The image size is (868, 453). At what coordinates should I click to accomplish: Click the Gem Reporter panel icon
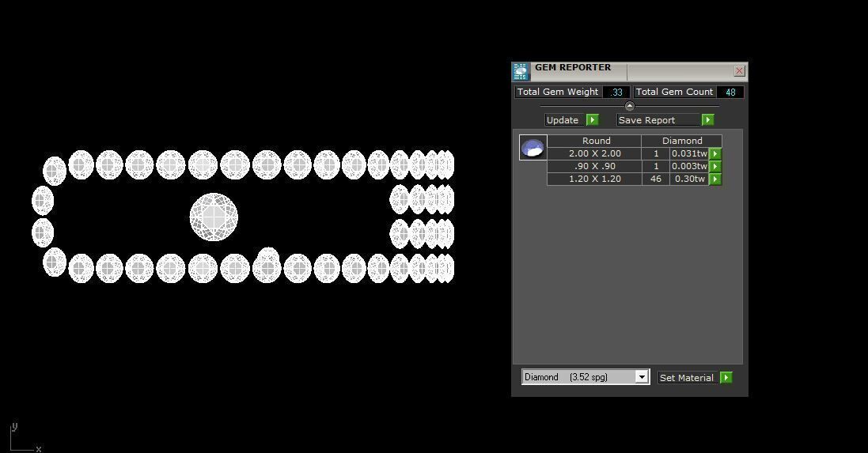tap(521, 71)
